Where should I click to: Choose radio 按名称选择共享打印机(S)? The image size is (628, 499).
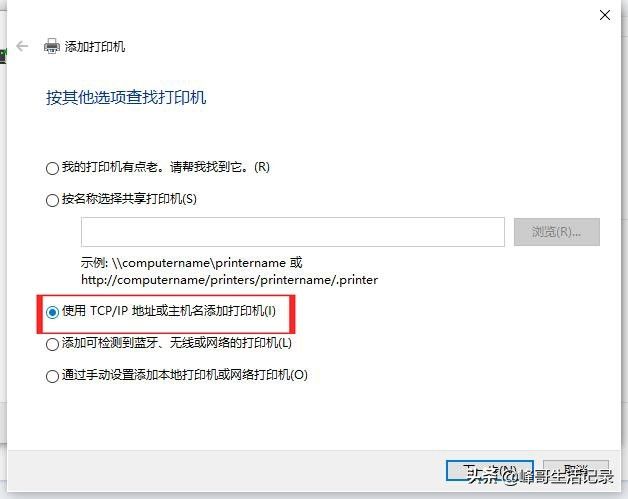tap(52, 200)
